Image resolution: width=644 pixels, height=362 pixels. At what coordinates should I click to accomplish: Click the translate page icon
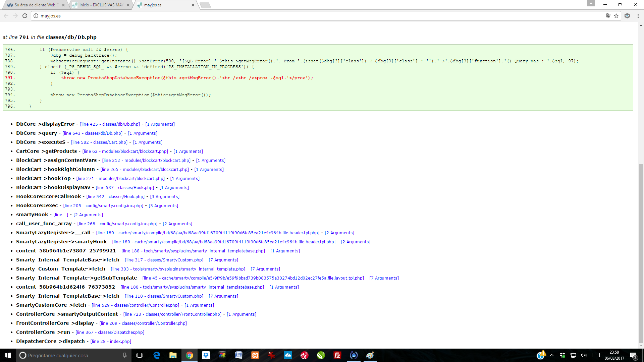(x=608, y=16)
